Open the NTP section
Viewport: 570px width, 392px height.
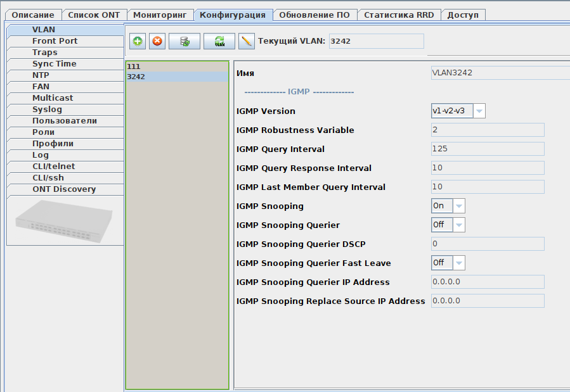tap(65, 75)
